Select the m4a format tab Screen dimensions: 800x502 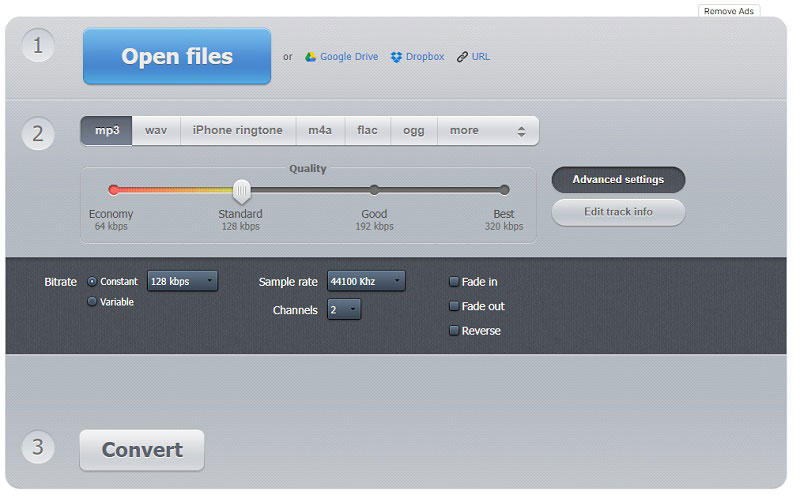tap(320, 131)
